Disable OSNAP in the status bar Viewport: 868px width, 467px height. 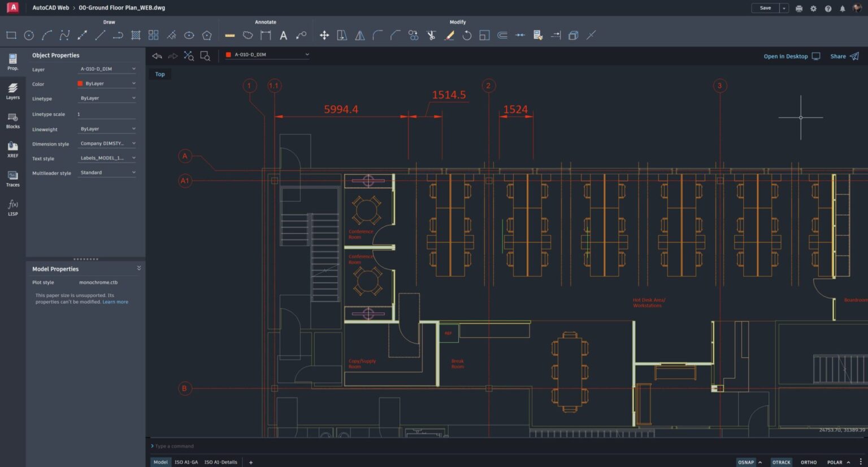(x=745, y=462)
